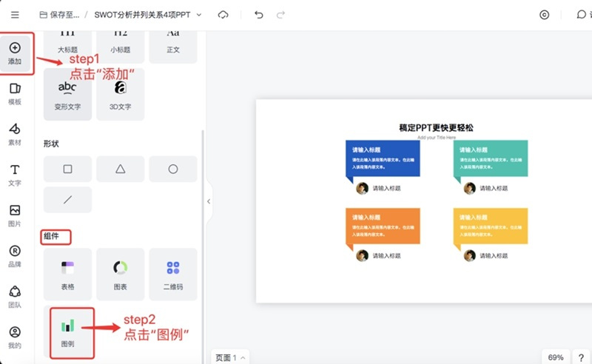Add a triangle shape
This screenshot has height=364, width=592.
tap(121, 169)
